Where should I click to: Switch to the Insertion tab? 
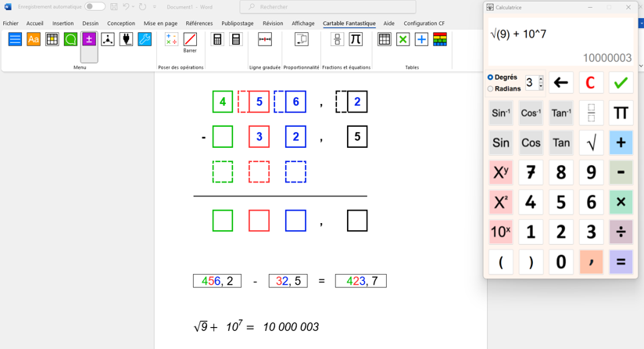click(63, 23)
